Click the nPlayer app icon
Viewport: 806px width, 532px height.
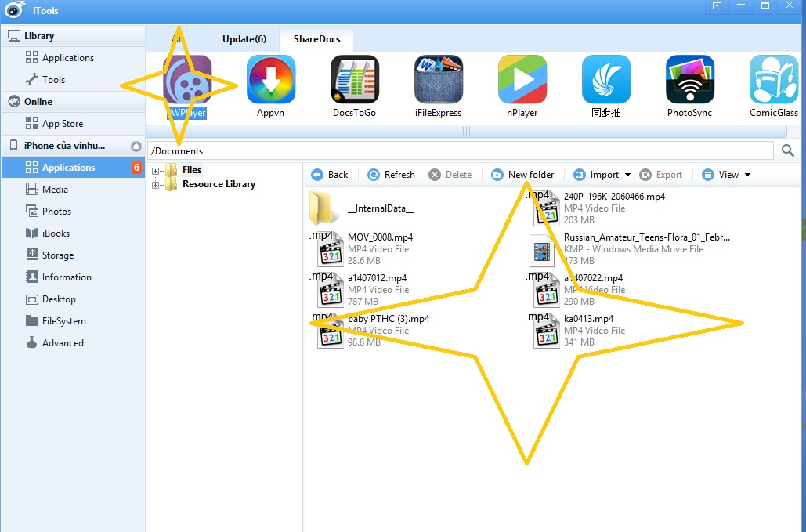point(522,79)
